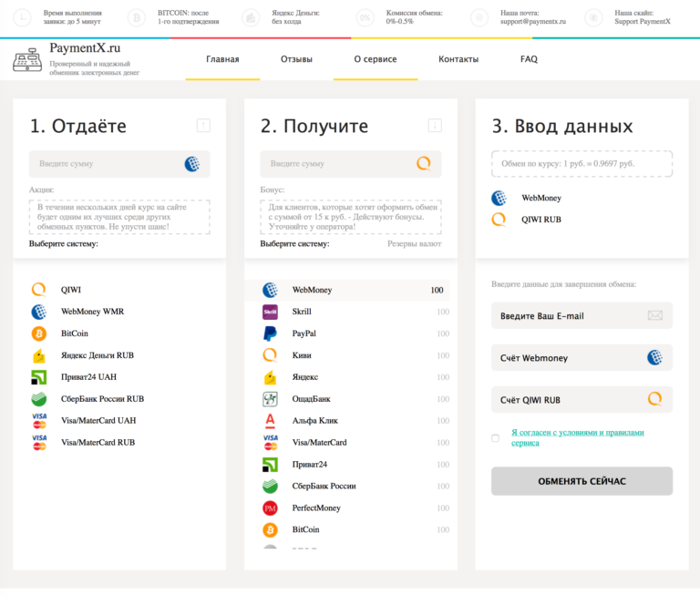Click the Резервы валют label
This screenshot has height=595, width=700.
(x=415, y=243)
